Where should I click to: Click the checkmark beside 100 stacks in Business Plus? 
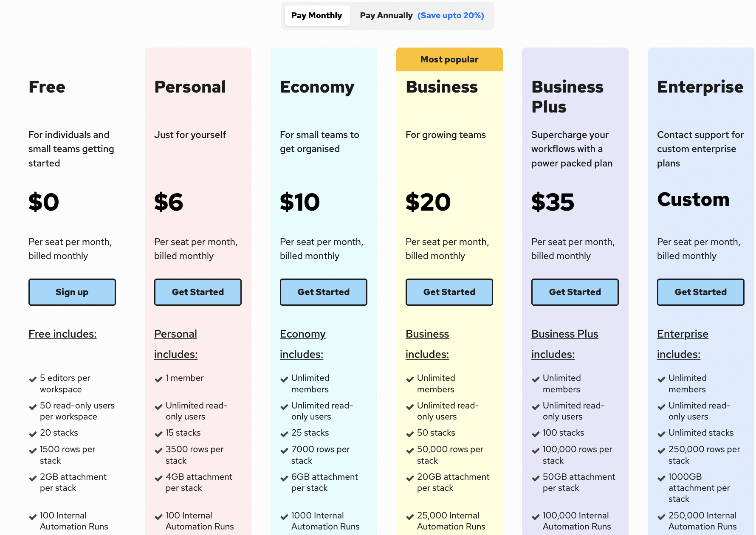coord(535,434)
